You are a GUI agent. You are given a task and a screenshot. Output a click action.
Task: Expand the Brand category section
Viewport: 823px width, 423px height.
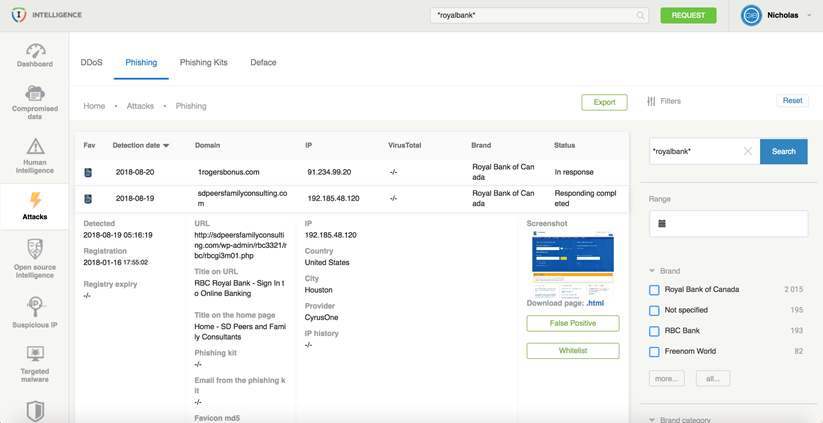click(x=652, y=420)
